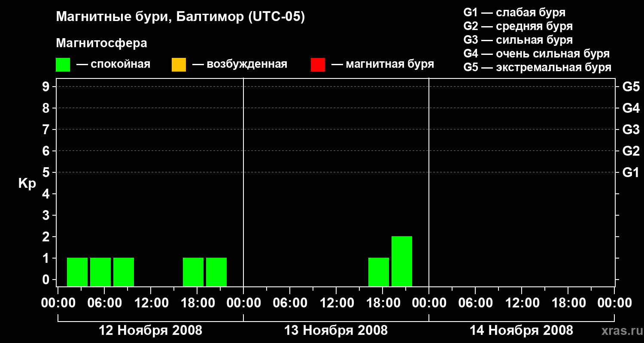Click the '00:00' label starting 14 November

coord(429,303)
